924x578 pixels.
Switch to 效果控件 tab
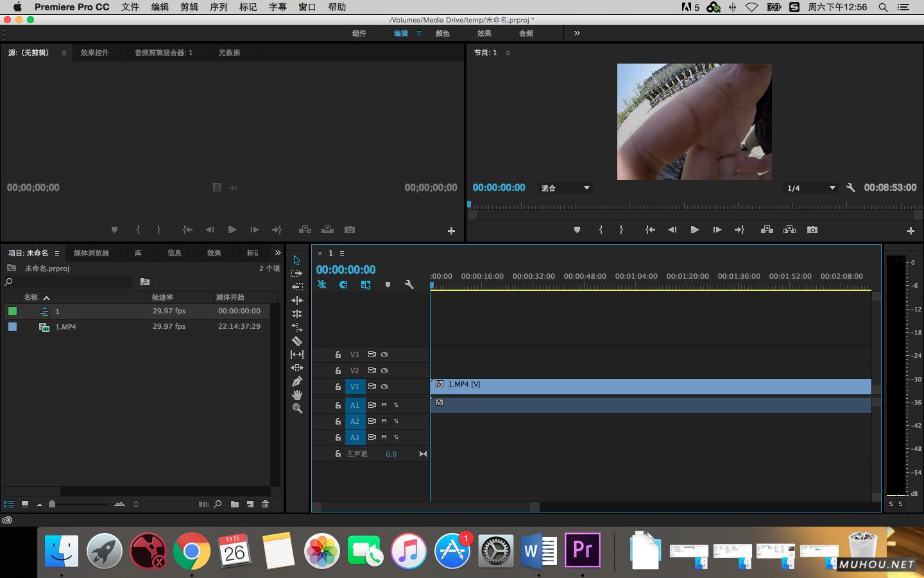coord(95,53)
